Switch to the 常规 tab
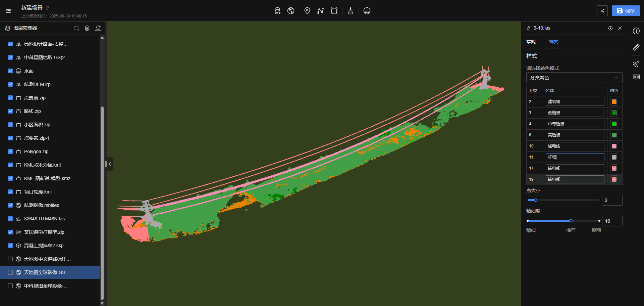Screen dimensions: 644x306 click(x=531, y=42)
